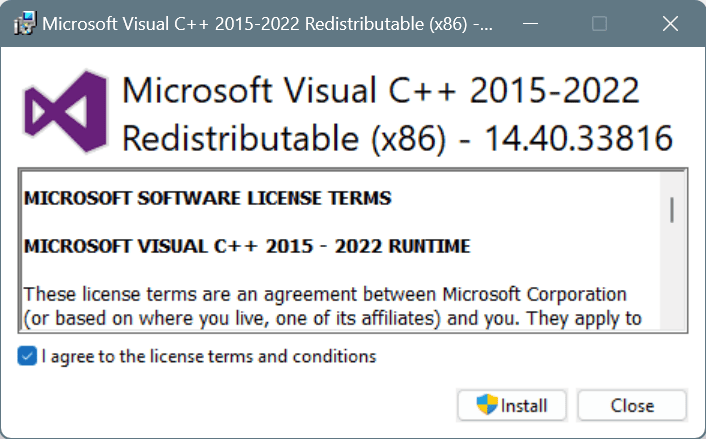Viewport: 706px width, 439px height.
Task: Click the "Redistributable (x86) - 14.40.33816" header text
Action: pos(398,138)
